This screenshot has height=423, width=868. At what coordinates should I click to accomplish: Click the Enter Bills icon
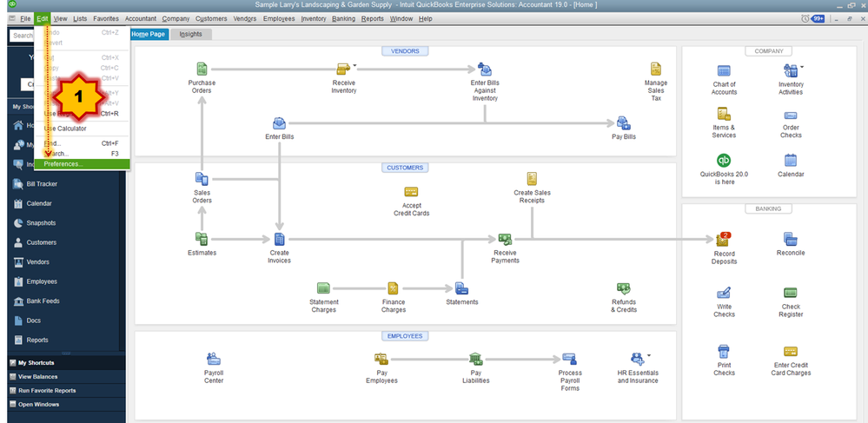tap(280, 123)
